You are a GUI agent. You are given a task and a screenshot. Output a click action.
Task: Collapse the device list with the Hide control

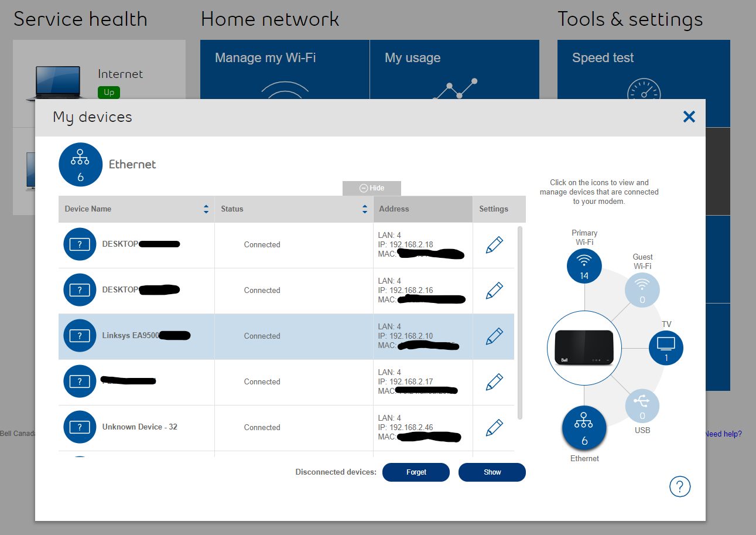pos(372,188)
